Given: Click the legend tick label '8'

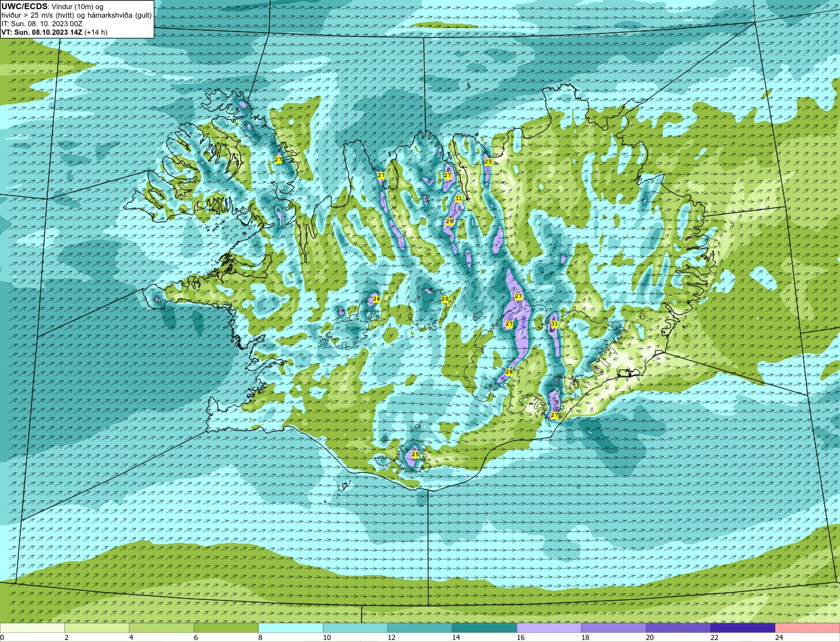Looking at the screenshot, I should point(260,637).
